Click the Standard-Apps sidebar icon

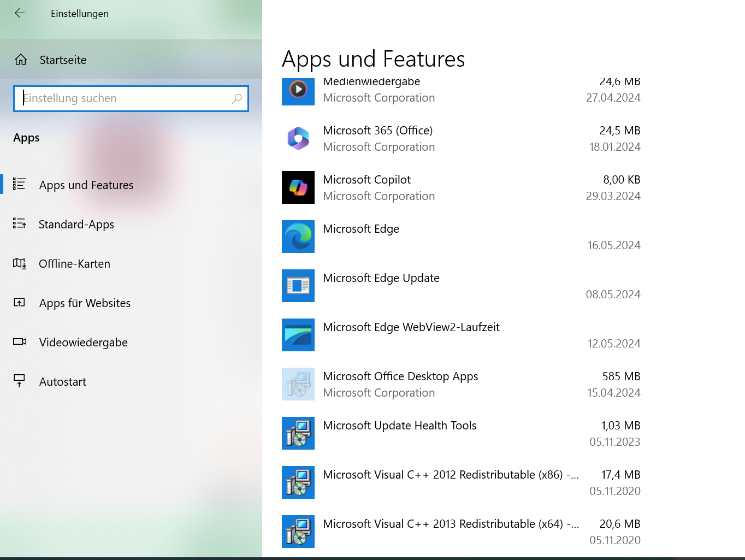[19, 223]
